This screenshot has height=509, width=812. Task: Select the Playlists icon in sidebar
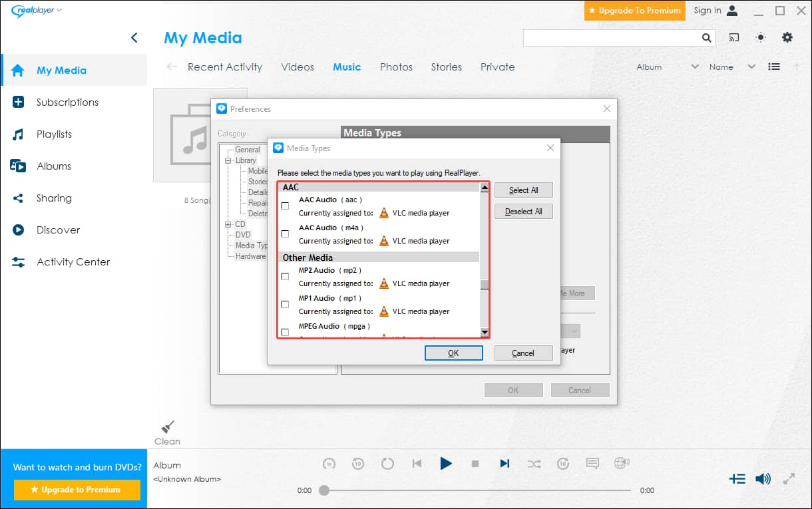(17, 134)
